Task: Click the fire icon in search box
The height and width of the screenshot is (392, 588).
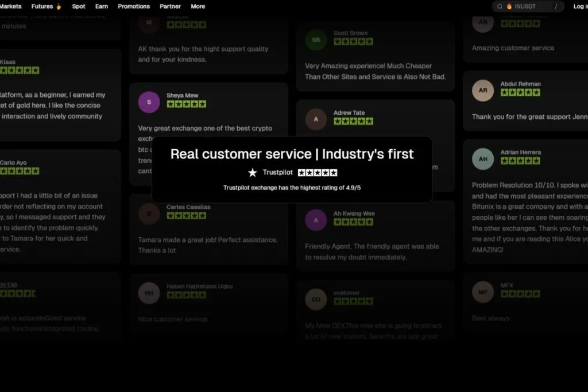Action: pyautogui.click(x=509, y=6)
